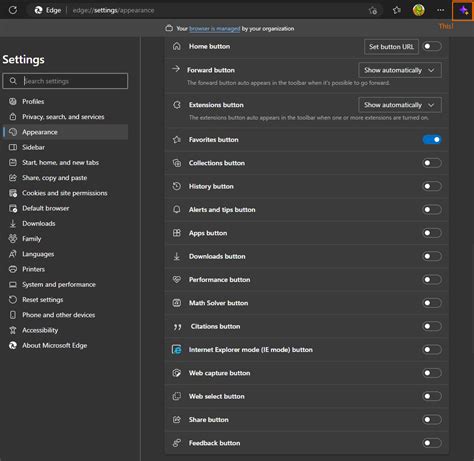This screenshot has height=461, width=474.
Task: Click the Set button URL button
Action: point(391,47)
